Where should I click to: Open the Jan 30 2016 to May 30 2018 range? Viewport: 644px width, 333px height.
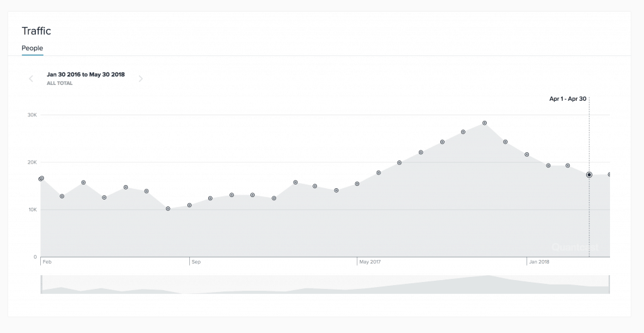86,74
